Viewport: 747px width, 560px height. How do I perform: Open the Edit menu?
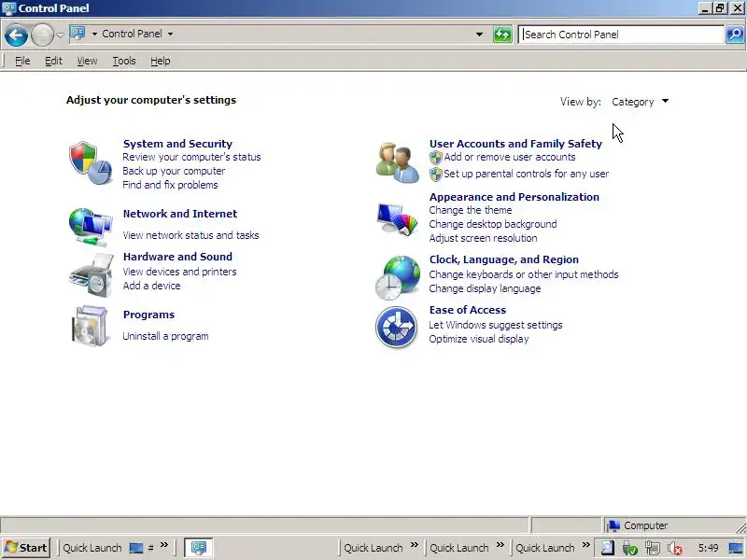coord(53,61)
